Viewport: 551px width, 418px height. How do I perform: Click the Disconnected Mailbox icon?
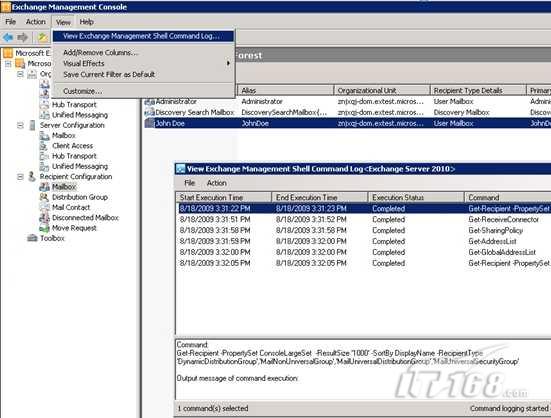tap(44, 218)
